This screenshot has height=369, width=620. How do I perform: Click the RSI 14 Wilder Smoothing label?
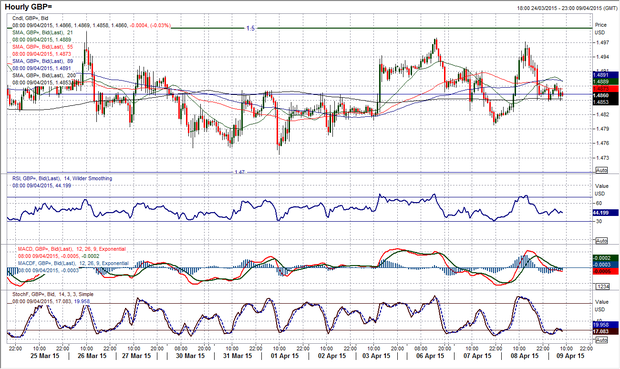point(62,179)
